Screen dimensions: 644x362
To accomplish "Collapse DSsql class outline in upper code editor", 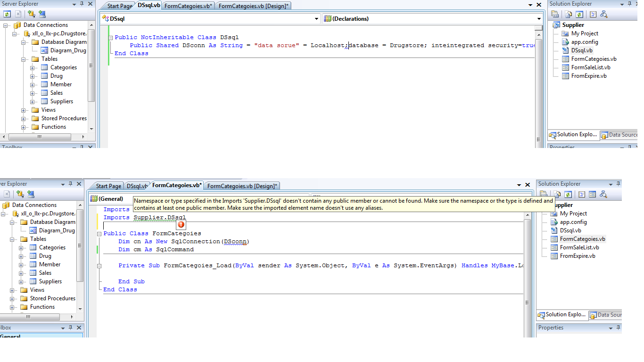I will [x=110, y=37].
